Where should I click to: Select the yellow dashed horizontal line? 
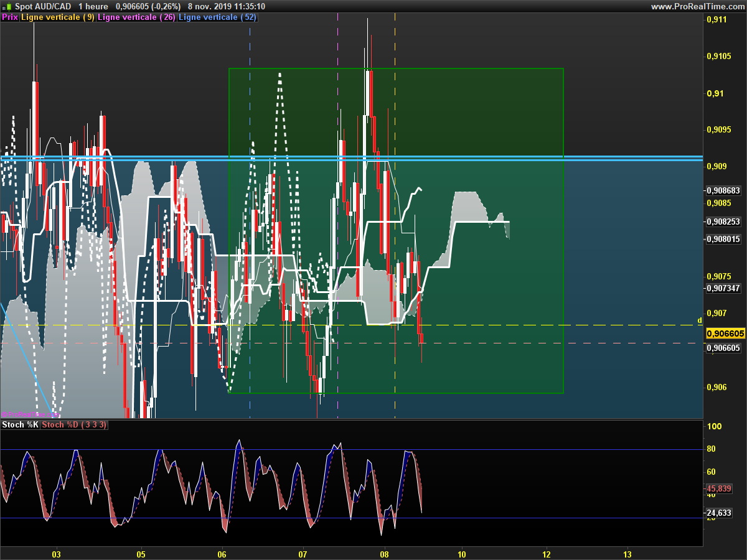[x=352, y=325]
